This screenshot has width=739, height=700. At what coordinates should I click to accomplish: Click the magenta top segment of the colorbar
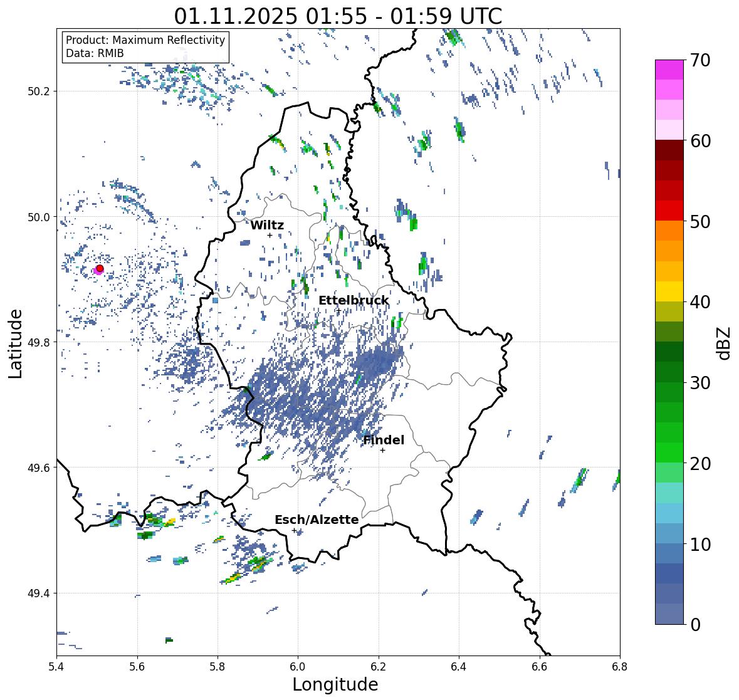(x=669, y=70)
